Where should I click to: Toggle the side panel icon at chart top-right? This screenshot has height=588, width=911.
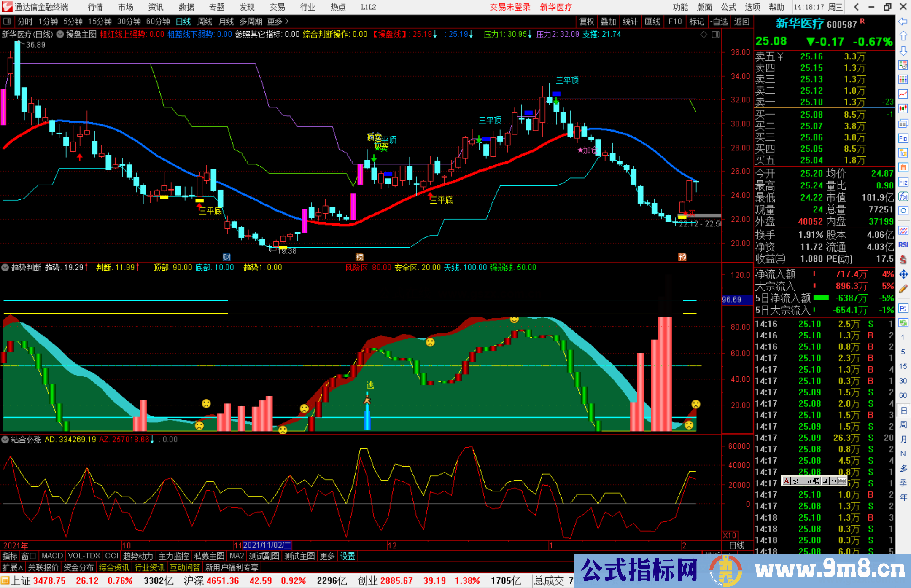click(715, 35)
